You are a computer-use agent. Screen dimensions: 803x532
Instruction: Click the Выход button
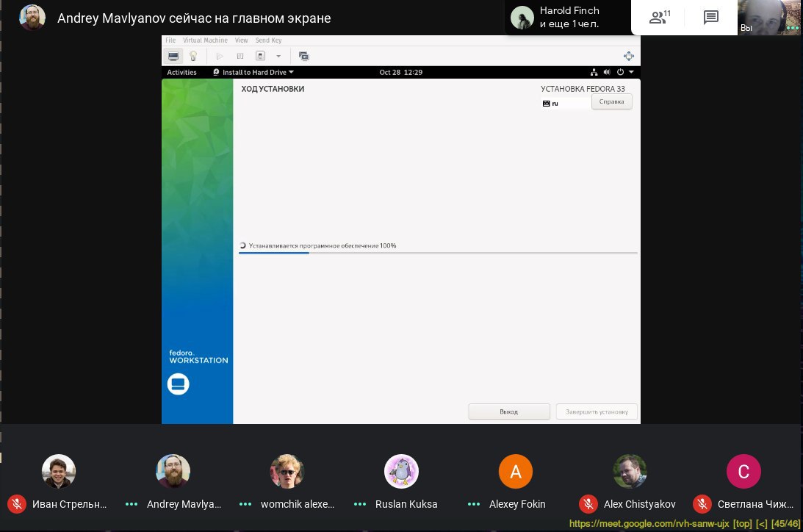(509, 411)
